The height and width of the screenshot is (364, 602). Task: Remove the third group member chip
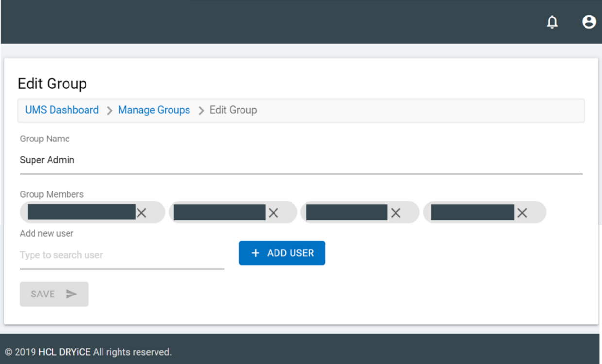[396, 213]
